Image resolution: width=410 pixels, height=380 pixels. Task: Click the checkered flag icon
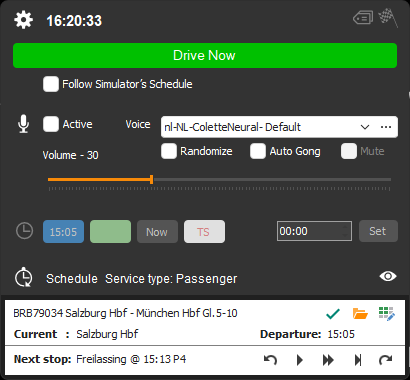click(x=388, y=19)
